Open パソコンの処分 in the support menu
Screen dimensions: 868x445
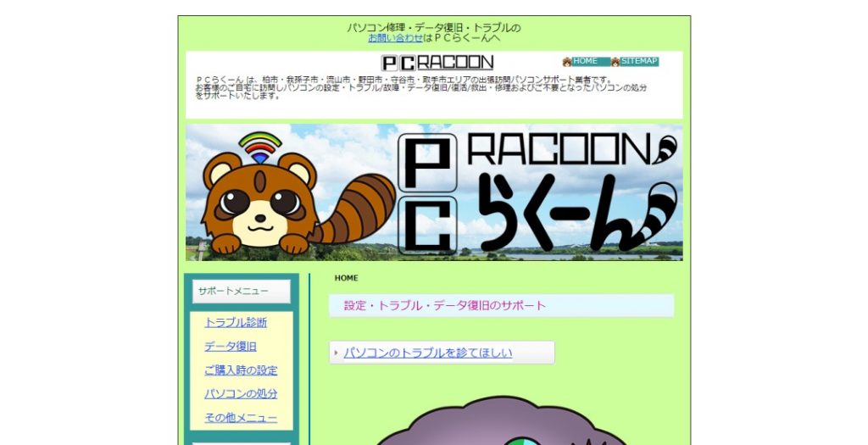pos(241,394)
